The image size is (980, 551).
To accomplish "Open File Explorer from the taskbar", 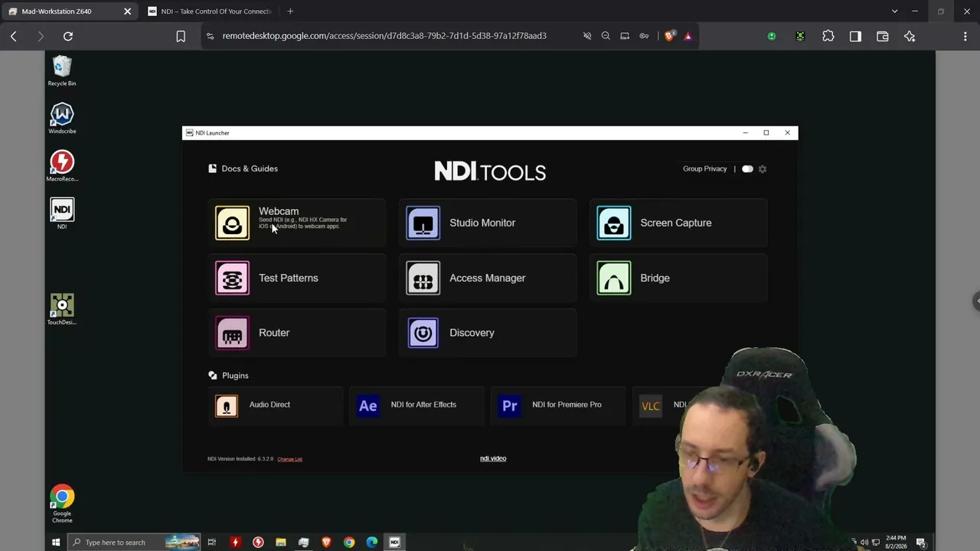I will pyautogui.click(x=281, y=543).
